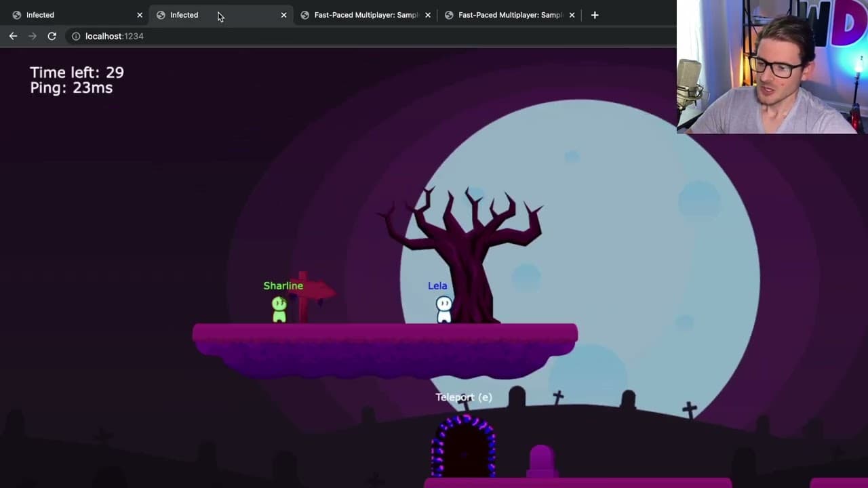Click the green Sharline character
The image size is (868, 488).
[x=279, y=309]
